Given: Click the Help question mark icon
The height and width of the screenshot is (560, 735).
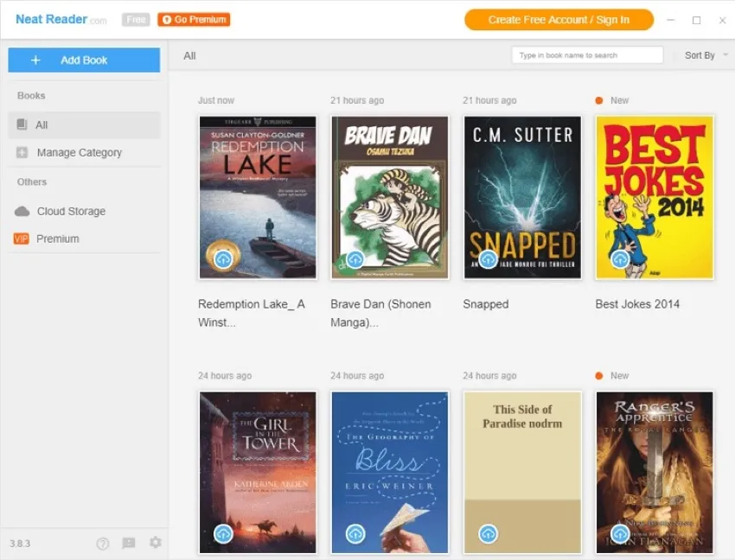Looking at the screenshot, I should pyautogui.click(x=103, y=543).
